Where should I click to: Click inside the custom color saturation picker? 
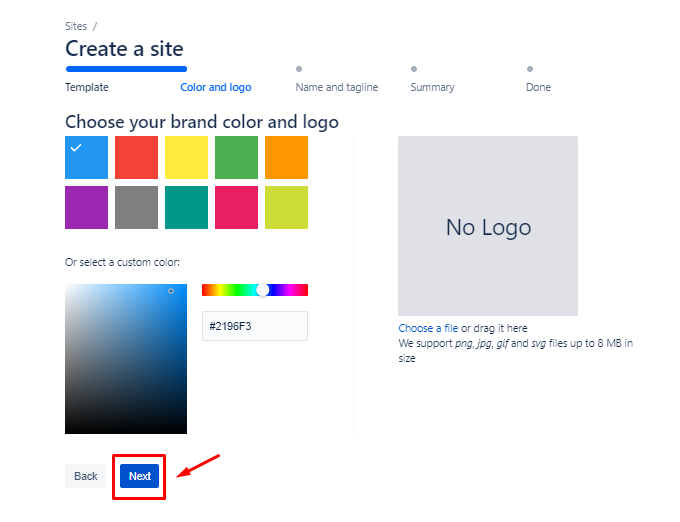pos(126,359)
